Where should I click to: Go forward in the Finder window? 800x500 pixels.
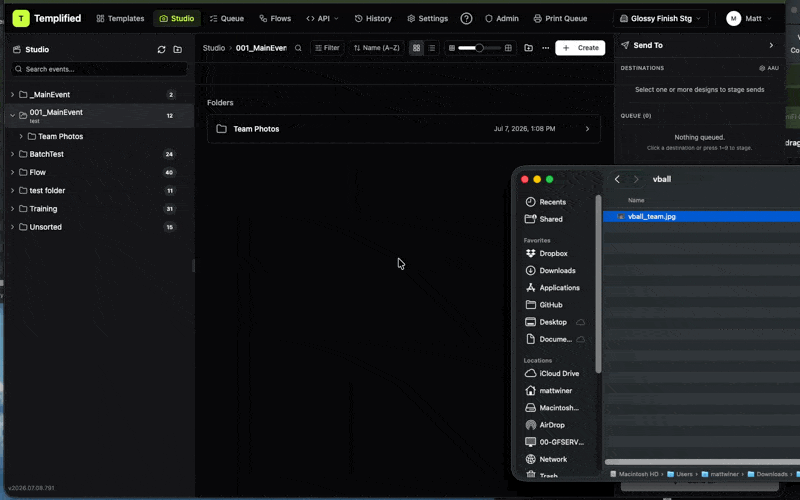click(x=636, y=179)
